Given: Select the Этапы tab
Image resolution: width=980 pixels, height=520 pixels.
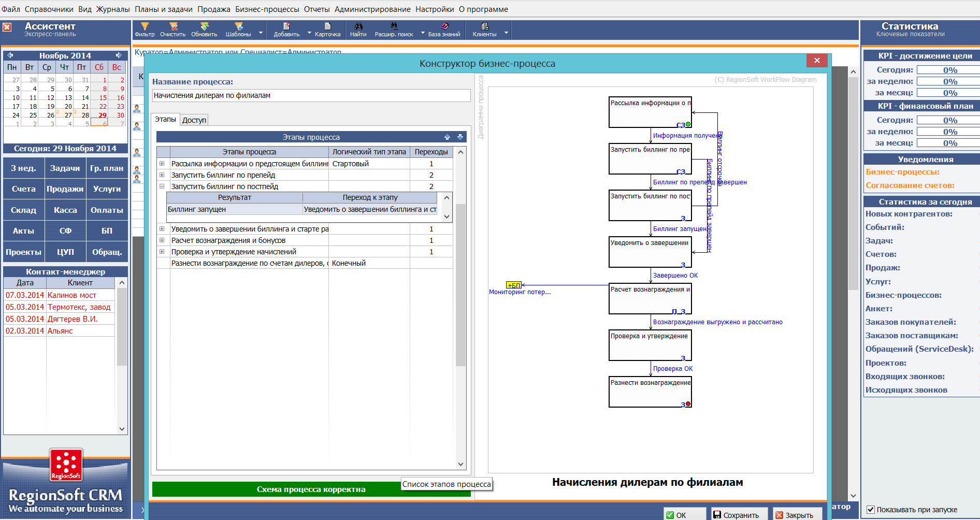Looking at the screenshot, I should click(165, 119).
